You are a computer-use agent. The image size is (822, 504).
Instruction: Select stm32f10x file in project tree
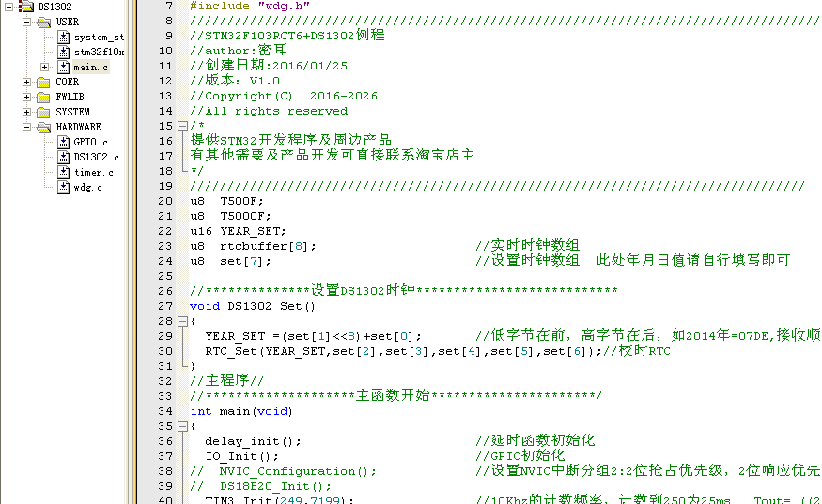pyautogui.click(x=99, y=52)
